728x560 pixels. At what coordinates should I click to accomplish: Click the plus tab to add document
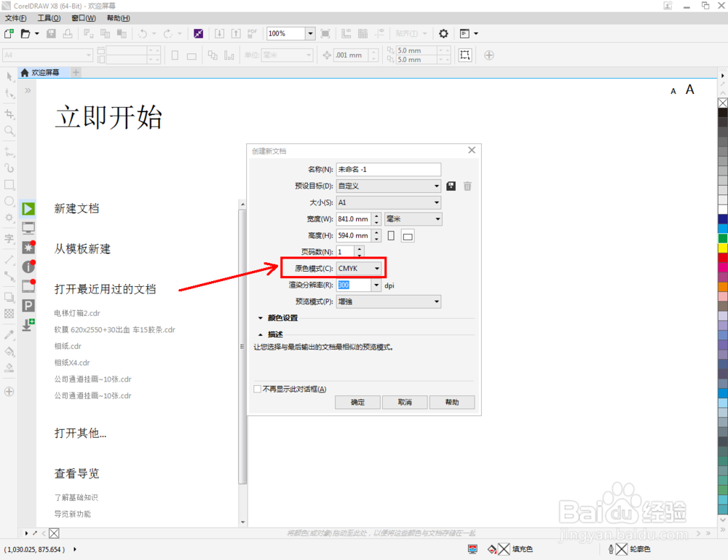tap(76, 72)
